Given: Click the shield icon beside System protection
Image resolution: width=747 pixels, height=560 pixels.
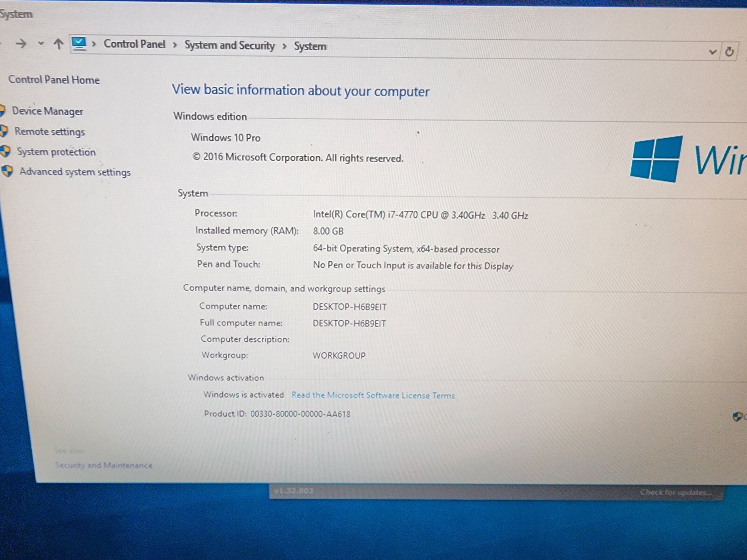Looking at the screenshot, I should (6, 151).
